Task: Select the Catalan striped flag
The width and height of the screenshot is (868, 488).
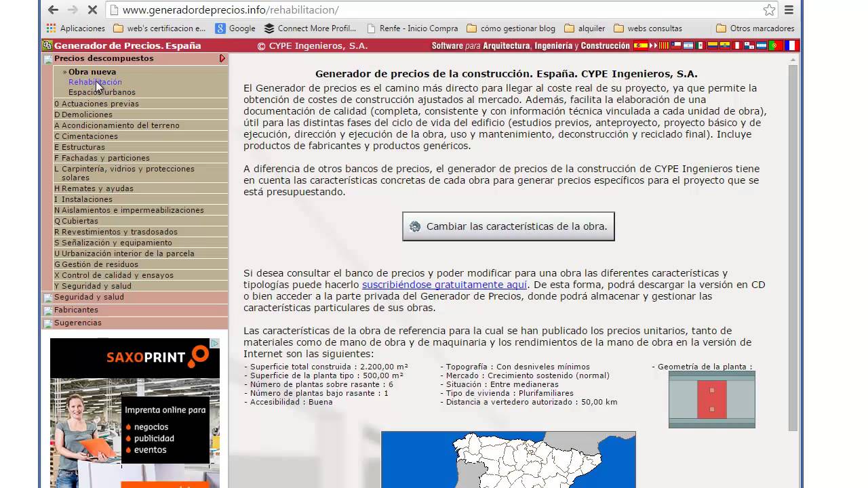Action: pyautogui.click(x=664, y=46)
